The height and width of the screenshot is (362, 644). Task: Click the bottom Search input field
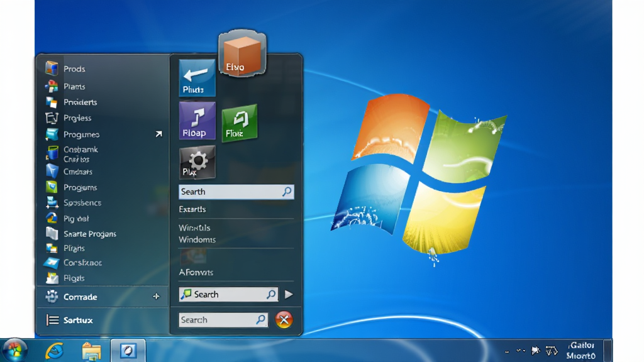coord(223,320)
